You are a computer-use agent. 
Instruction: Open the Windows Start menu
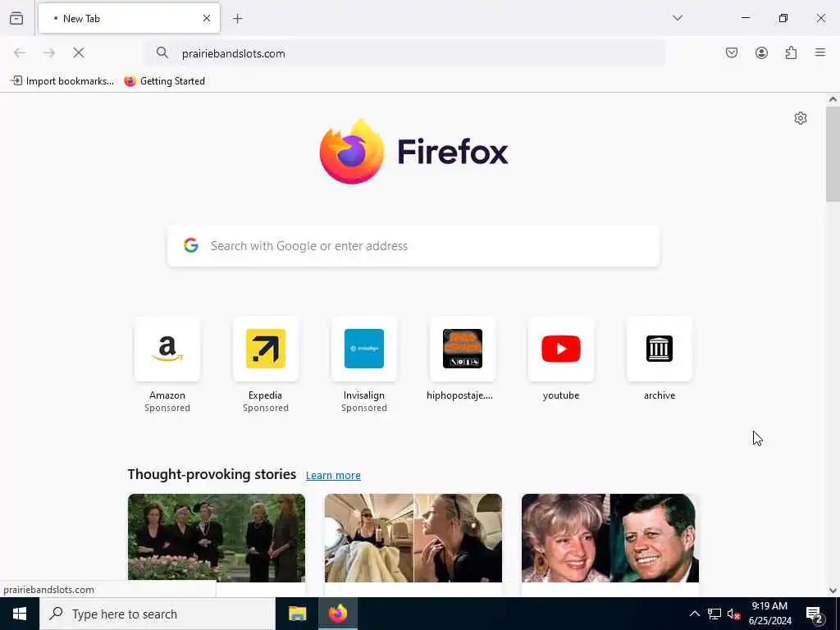(x=20, y=614)
